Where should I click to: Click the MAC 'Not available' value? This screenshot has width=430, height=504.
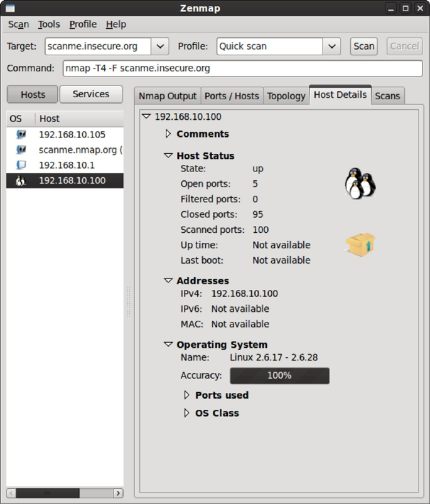240,324
